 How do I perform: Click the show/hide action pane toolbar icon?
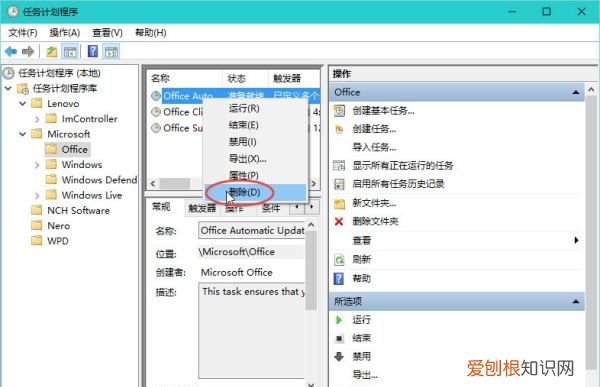click(111, 52)
